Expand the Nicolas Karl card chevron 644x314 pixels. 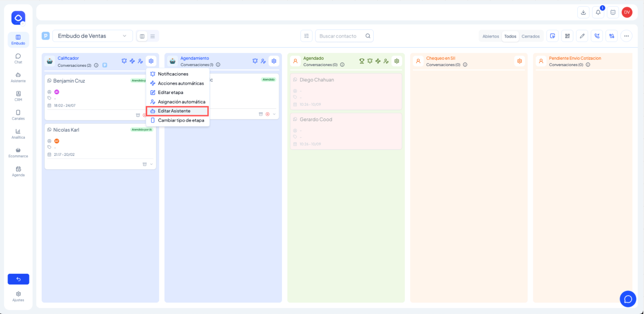151,164
